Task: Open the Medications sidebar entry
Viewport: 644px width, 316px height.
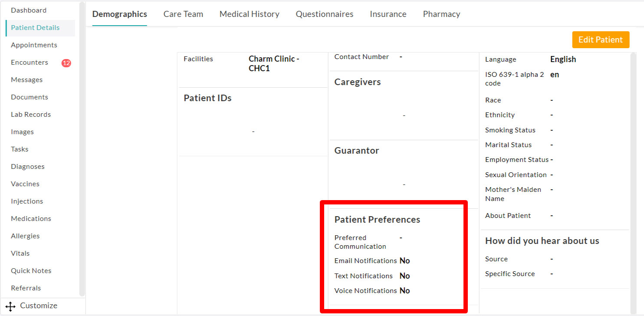Action: coord(31,219)
